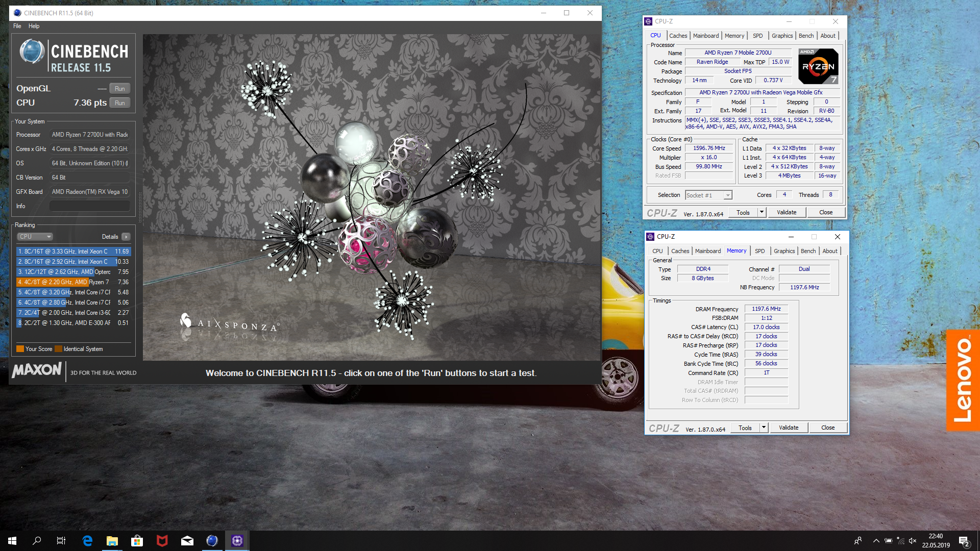Open Task View from the taskbar
Image resolution: width=980 pixels, height=551 pixels.
(x=61, y=541)
